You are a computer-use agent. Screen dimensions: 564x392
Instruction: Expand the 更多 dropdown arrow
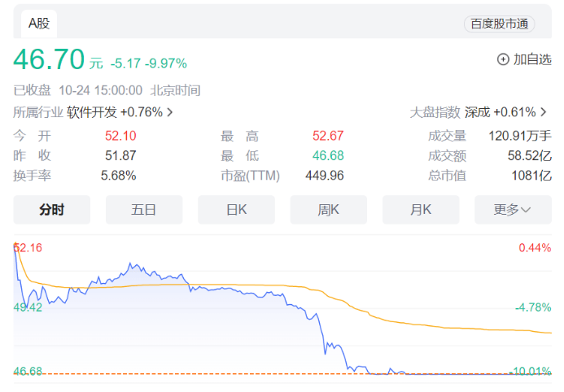click(526, 210)
